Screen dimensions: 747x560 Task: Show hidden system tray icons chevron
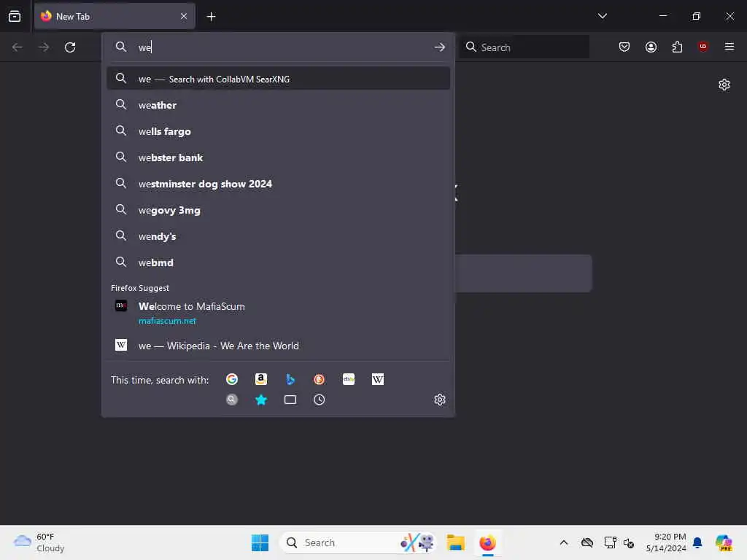coord(564,542)
